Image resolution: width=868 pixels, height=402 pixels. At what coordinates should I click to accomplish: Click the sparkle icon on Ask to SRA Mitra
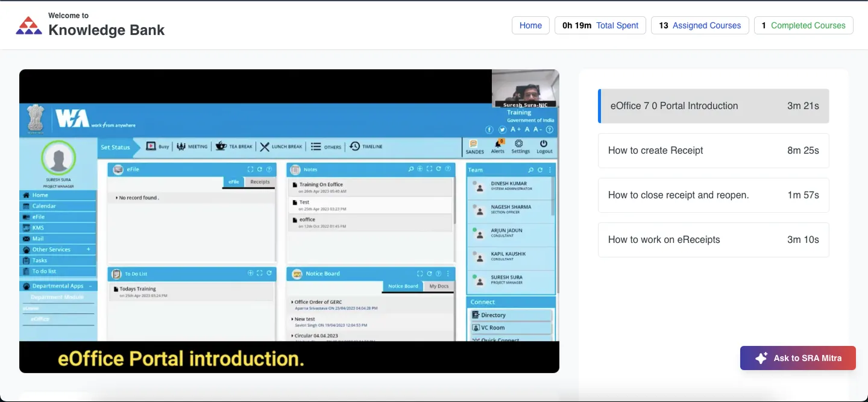(761, 358)
